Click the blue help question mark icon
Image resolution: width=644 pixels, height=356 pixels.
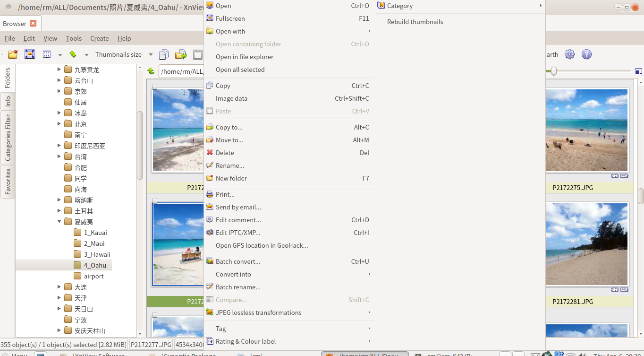pyautogui.click(x=586, y=54)
